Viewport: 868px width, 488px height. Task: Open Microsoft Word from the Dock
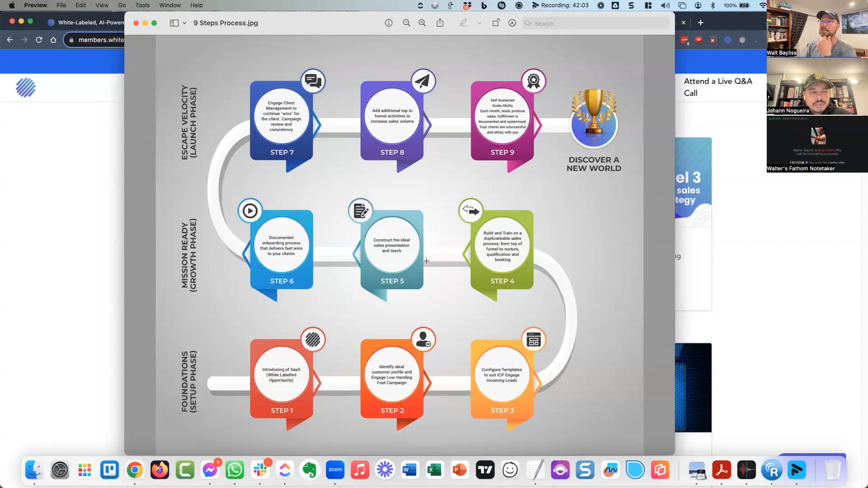tap(410, 470)
